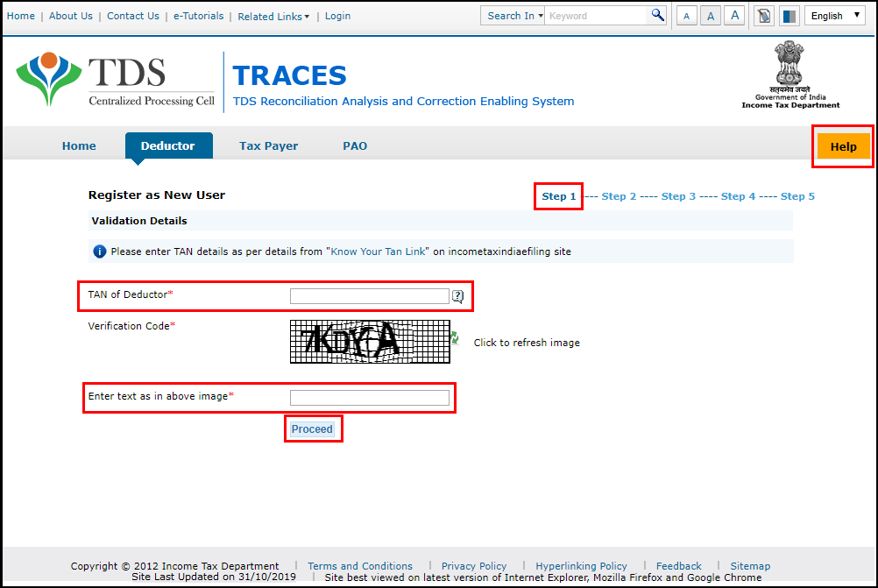Click the Keyword search box

pyautogui.click(x=596, y=15)
